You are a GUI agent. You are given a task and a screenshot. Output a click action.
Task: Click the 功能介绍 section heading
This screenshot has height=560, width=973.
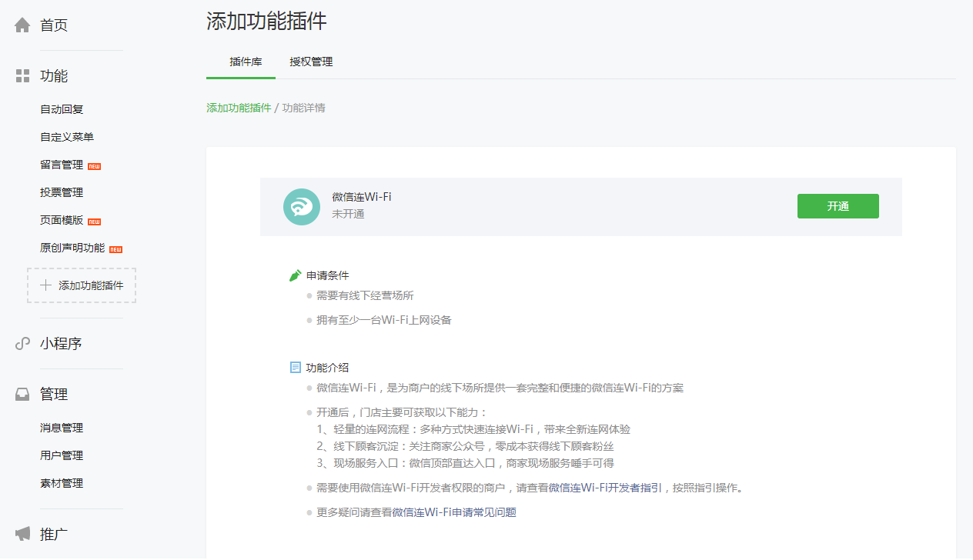pos(328,368)
